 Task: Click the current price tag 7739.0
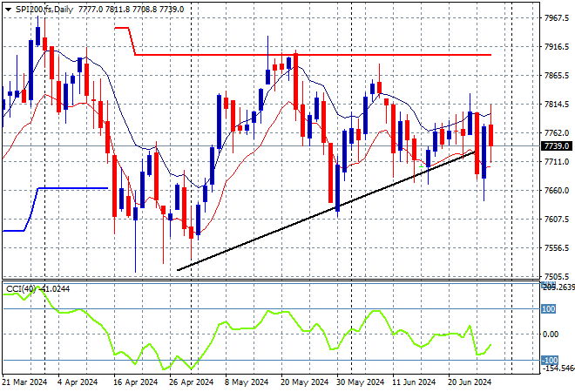557,146
